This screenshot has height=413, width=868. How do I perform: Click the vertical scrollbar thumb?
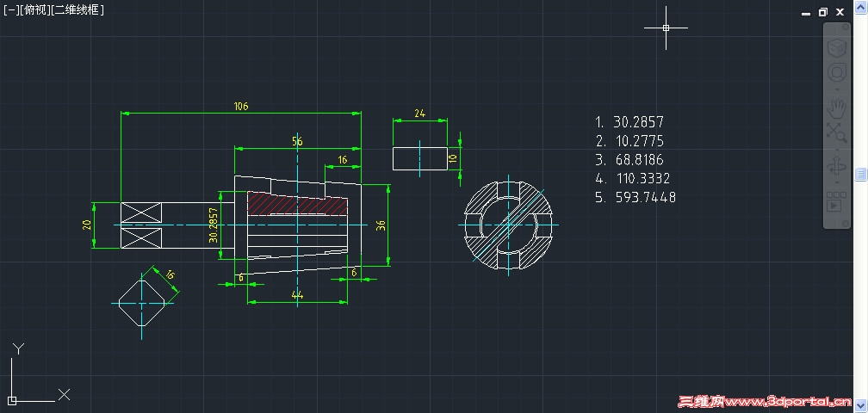pos(861,175)
